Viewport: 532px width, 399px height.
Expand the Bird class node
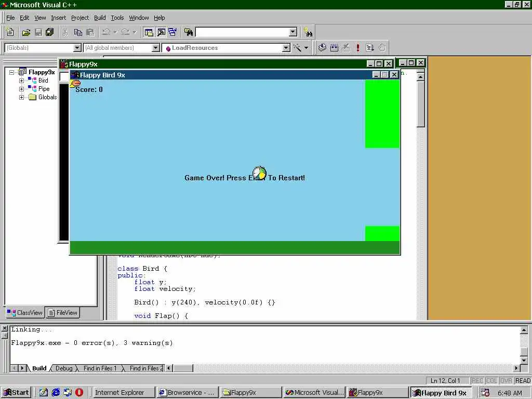click(21, 81)
